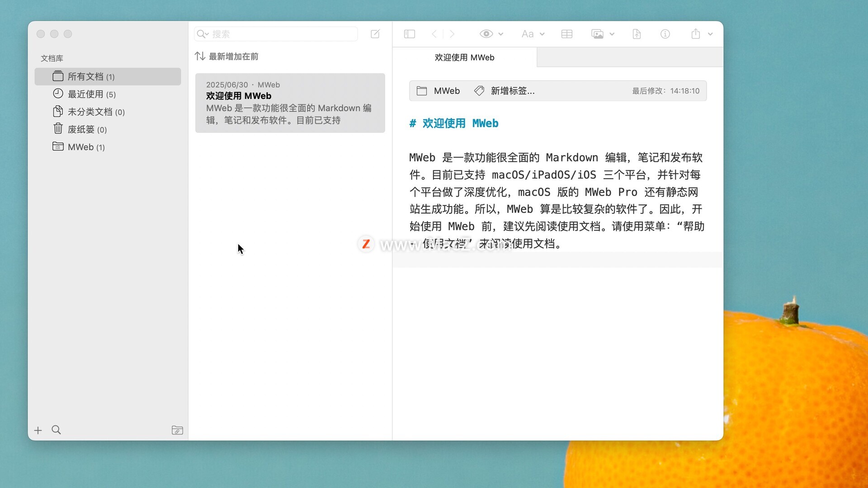The height and width of the screenshot is (488, 868).
Task: Click the search field magnifier icon
Action: 203,34
